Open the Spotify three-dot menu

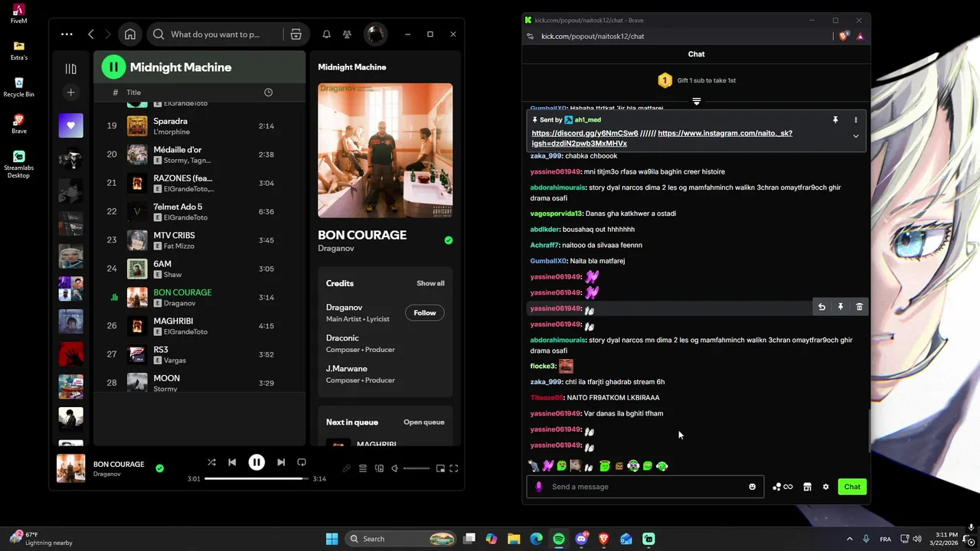(x=67, y=34)
